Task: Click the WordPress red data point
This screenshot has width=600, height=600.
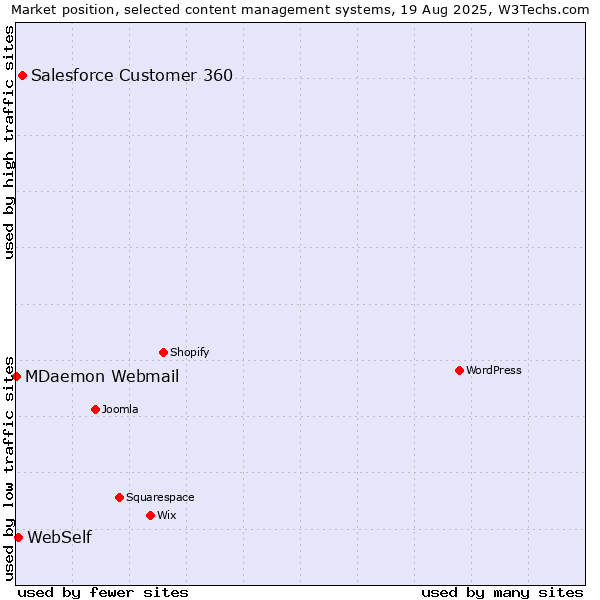Action: pos(460,370)
